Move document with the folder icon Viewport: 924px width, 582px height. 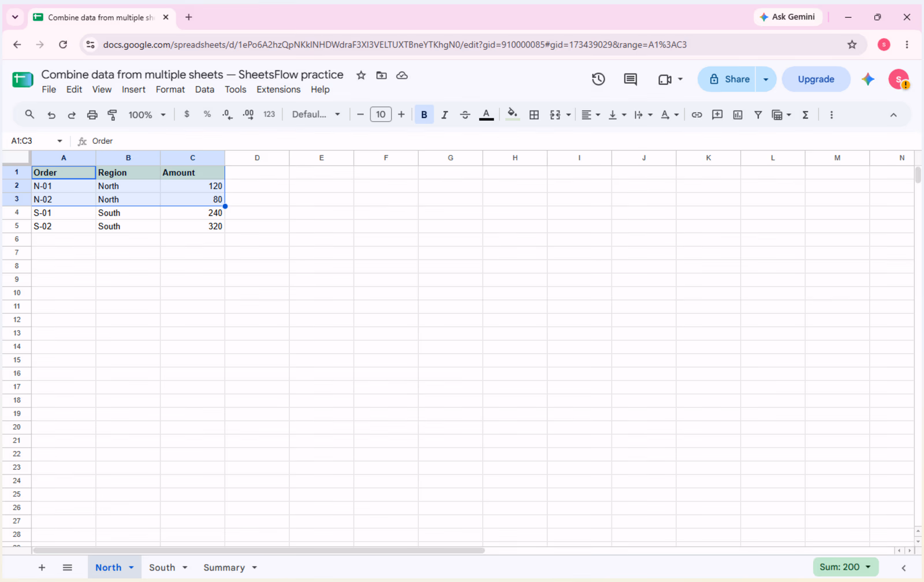coord(381,75)
